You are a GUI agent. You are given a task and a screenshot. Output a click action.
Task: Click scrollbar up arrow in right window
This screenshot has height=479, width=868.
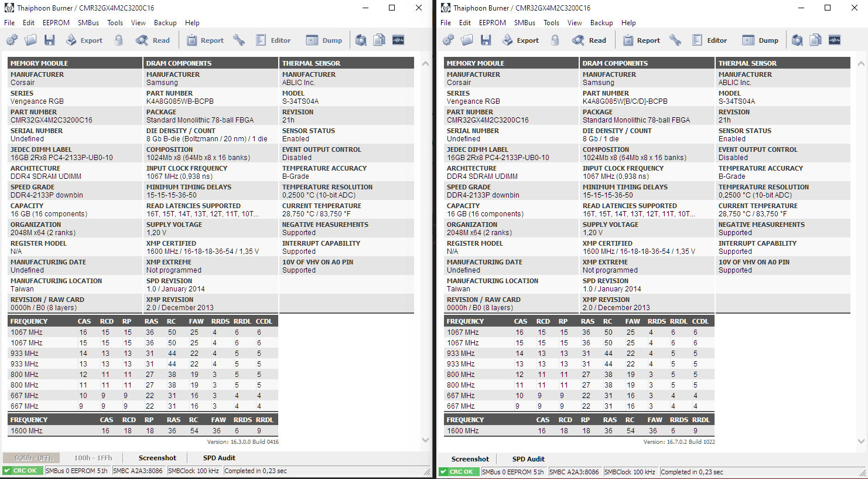coord(861,63)
